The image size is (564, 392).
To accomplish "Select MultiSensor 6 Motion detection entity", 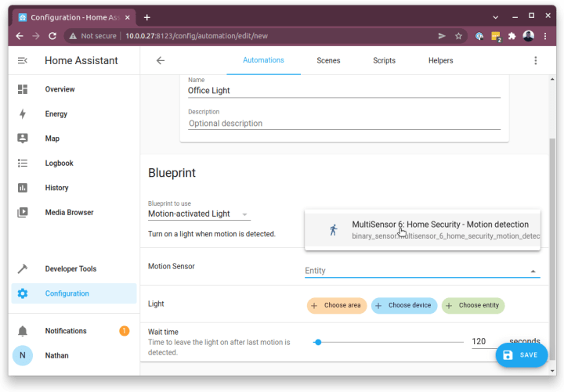I will click(422, 229).
